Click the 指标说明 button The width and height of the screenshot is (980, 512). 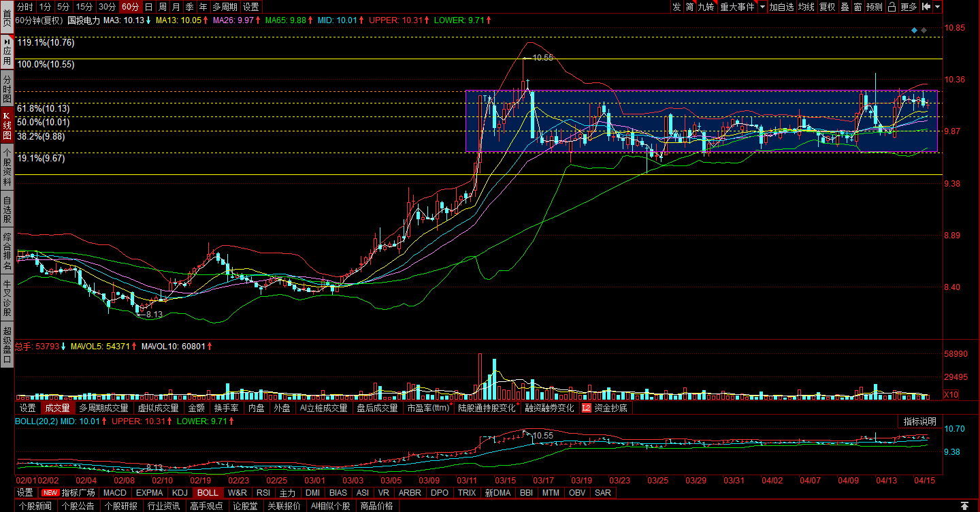(920, 421)
